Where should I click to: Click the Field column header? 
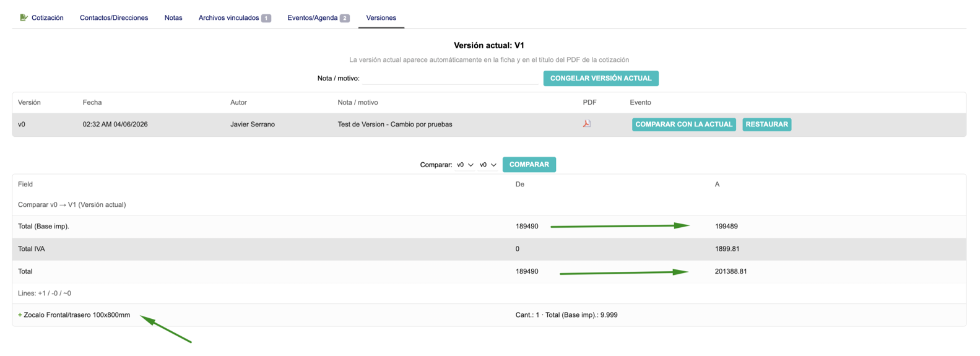pyautogui.click(x=25, y=184)
